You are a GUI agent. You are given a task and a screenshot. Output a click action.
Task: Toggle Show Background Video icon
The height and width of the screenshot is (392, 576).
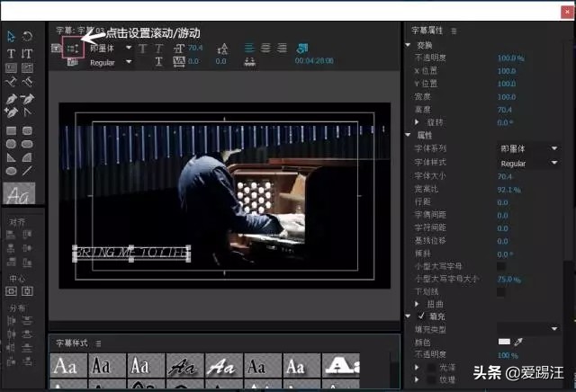[x=302, y=48]
